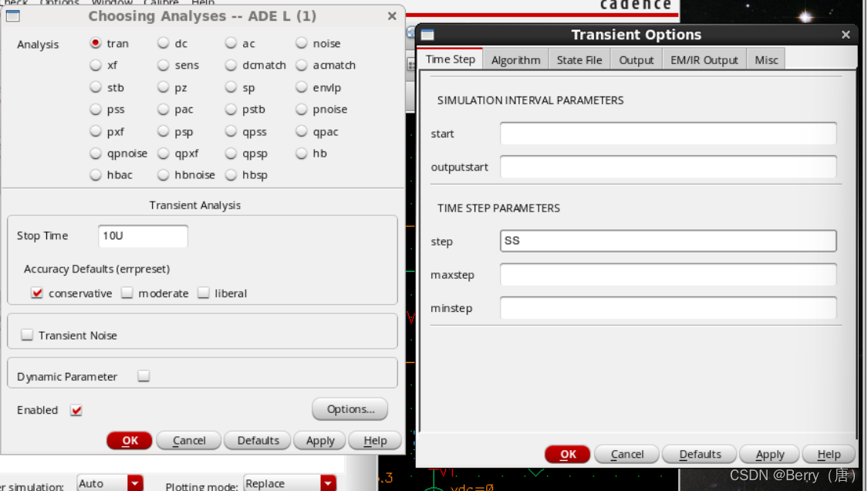Open the Auto simulation dropdown
The height and width of the screenshot is (491, 868).
[135, 483]
